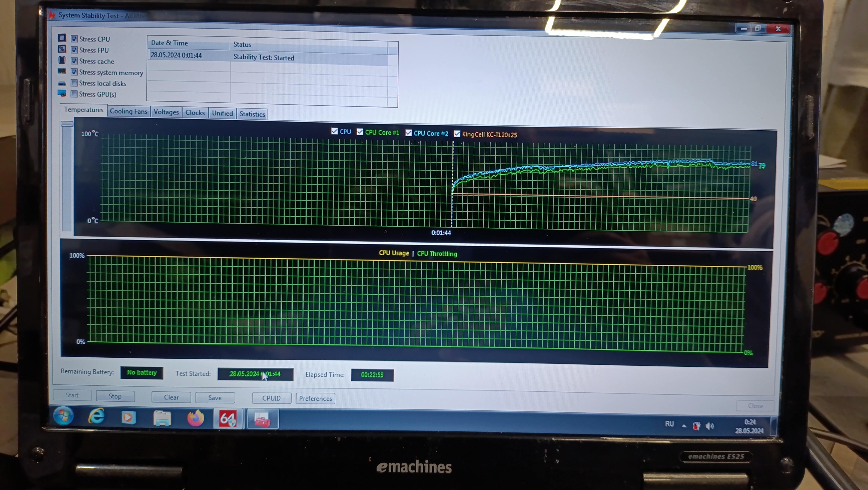The height and width of the screenshot is (490, 868).
Task: Toggle CPU Core #2 graph checkbox
Action: (x=408, y=133)
